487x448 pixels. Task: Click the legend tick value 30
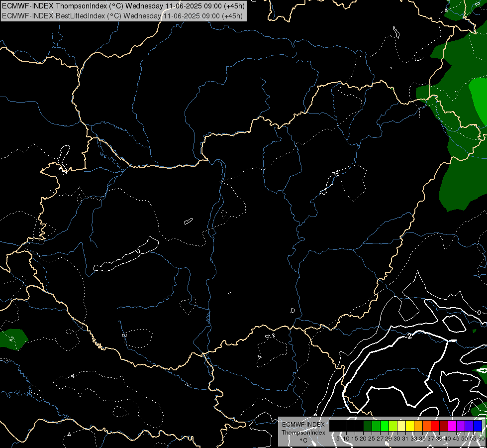point(397,439)
